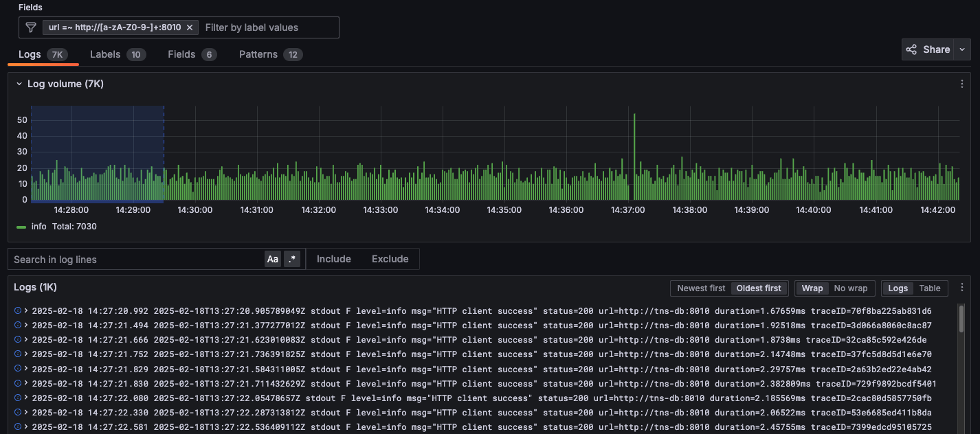980x434 pixels.
Task: Click the Include button
Action: coord(334,259)
